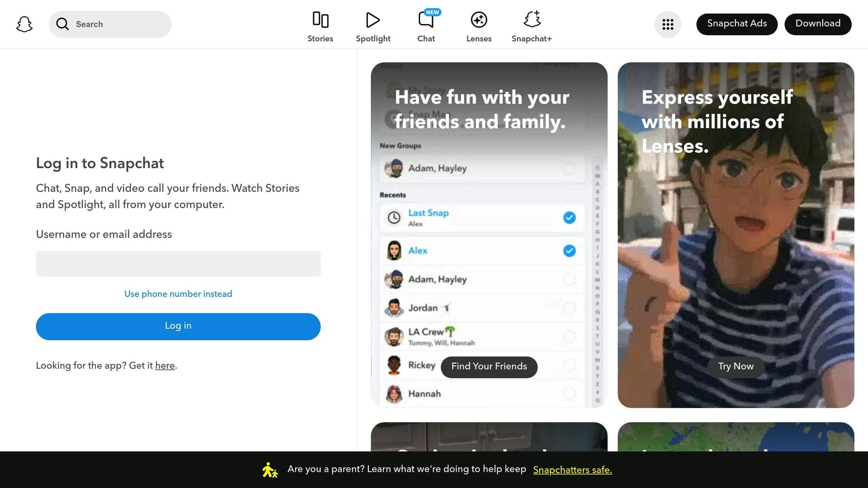Click Use phone number instead link
Viewport: 868px width, 488px height.
pyautogui.click(x=178, y=294)
